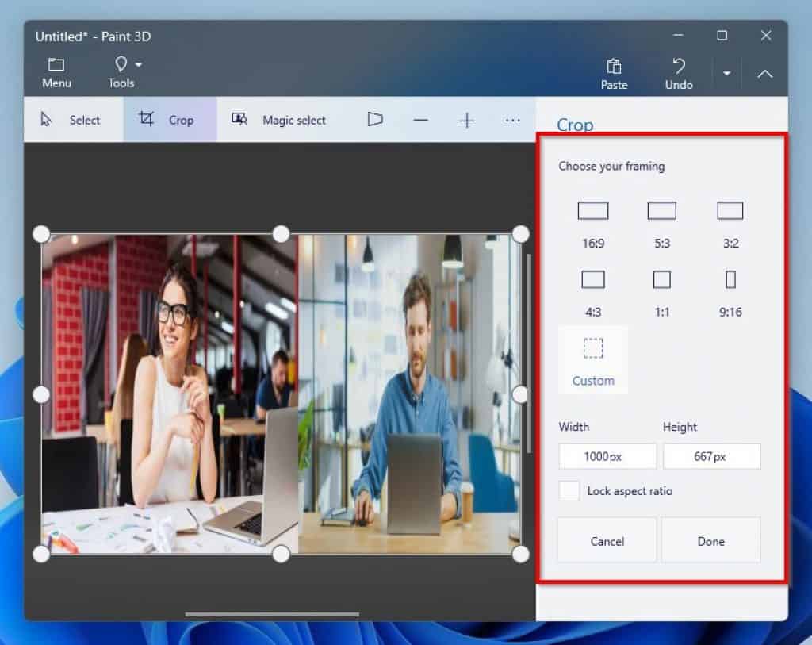The width and height of the screenshot is (812, 645).
Task: Pick the 4:3 framing preset
Action: tap(593, 294)
